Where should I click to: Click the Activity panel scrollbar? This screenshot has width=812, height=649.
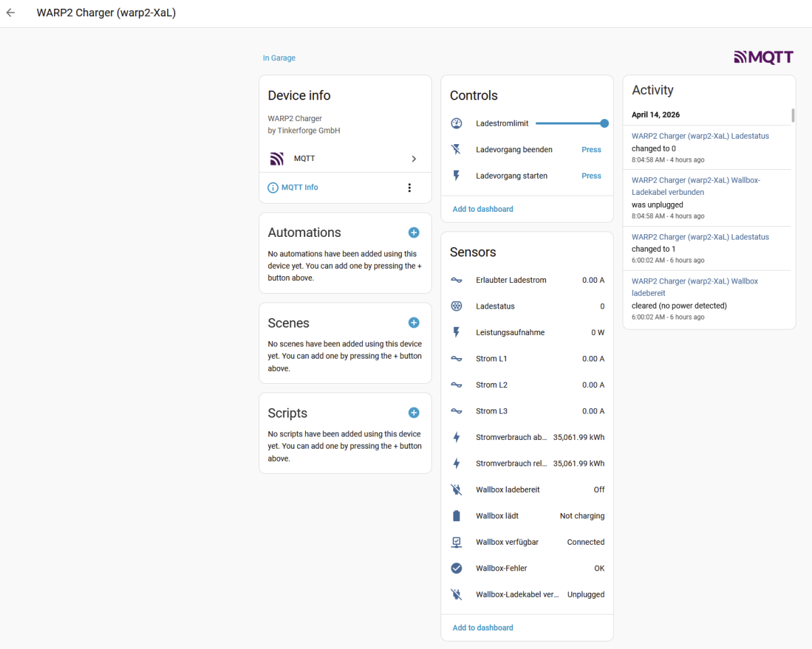tap(792, 115)
